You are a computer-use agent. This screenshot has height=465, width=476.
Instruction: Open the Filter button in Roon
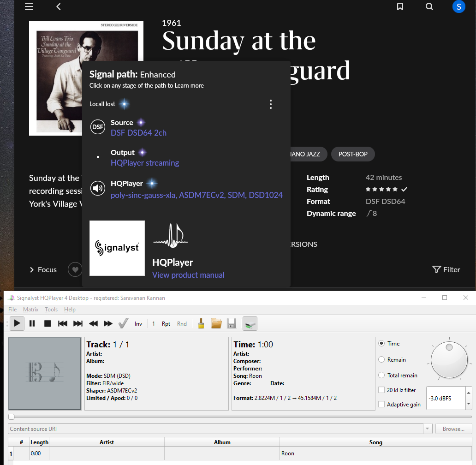pyautogui.click(x=446, y=269)
